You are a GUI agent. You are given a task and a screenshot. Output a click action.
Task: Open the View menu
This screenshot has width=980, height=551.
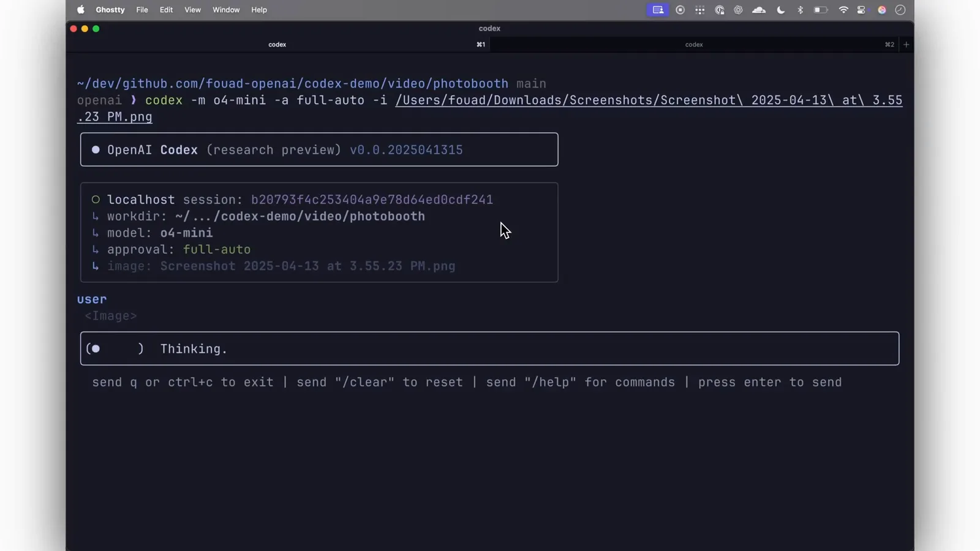pyautogui.click(x=192, y=10)
